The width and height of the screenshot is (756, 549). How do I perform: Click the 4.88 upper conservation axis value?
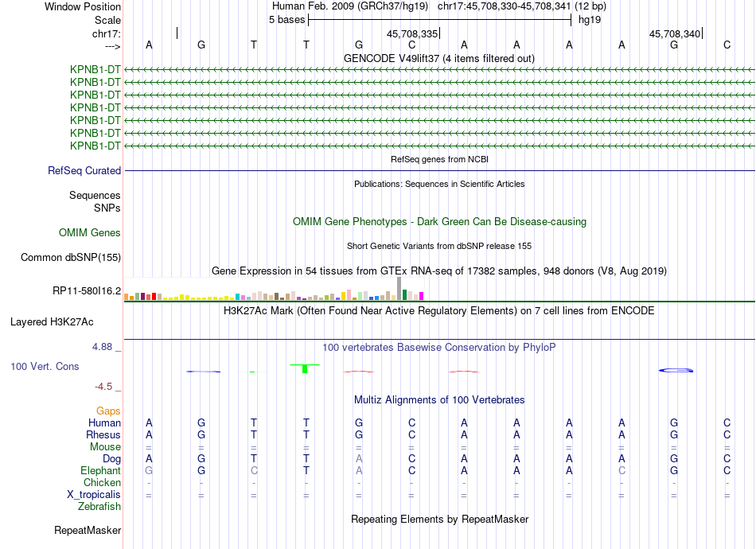click(x=102, y=347)
